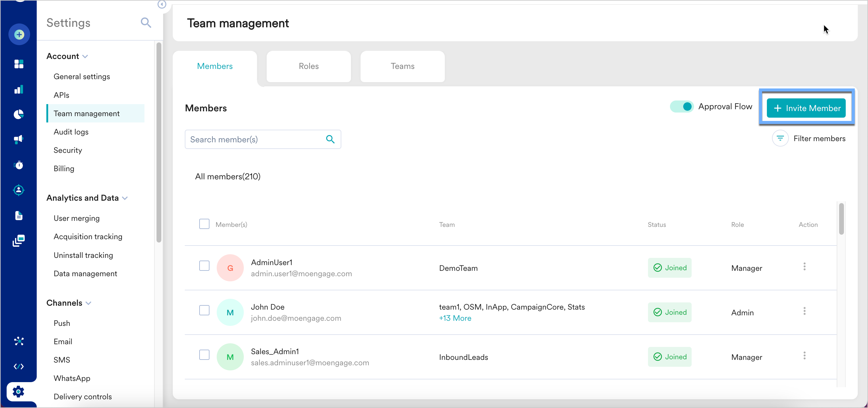Click the code brackets icon in sidebar
The height and width of the screenshot is (408, 868).
coord(19,366)
